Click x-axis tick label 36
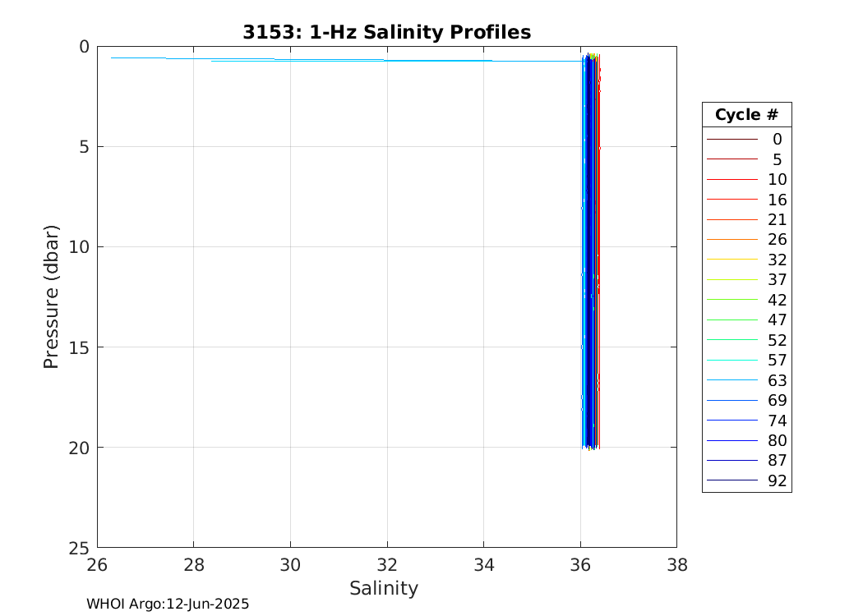This screenshot has height=616, width=863. pyautogui.click(x=580, y=565)
